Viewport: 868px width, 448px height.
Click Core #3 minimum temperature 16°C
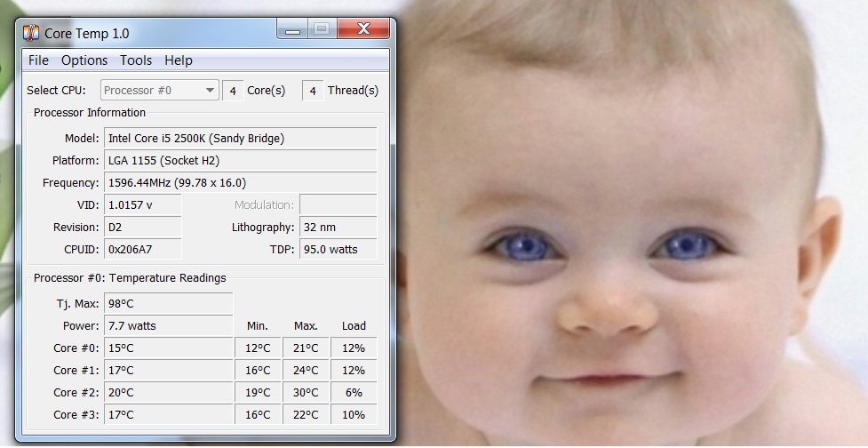coord(258,415)
